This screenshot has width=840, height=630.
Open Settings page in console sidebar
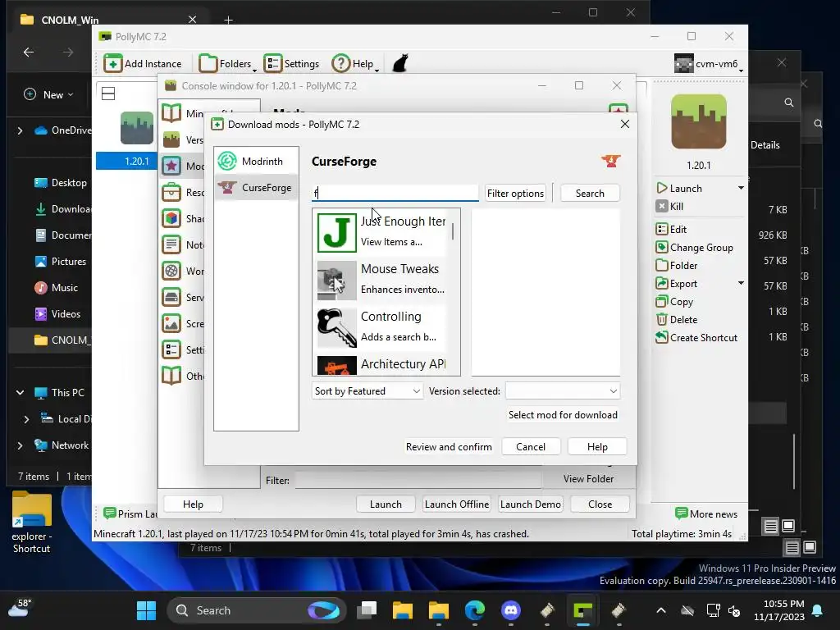pyautogui.click(x=183, y=349)
